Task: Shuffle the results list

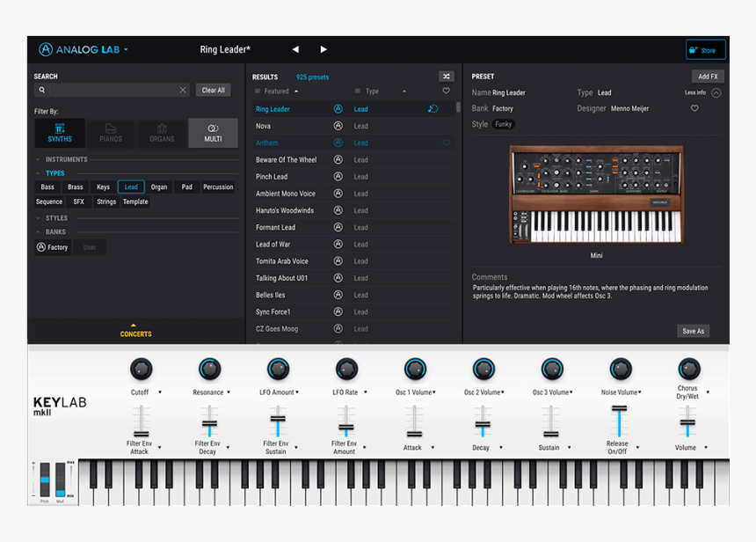Action: click(447, 77)
